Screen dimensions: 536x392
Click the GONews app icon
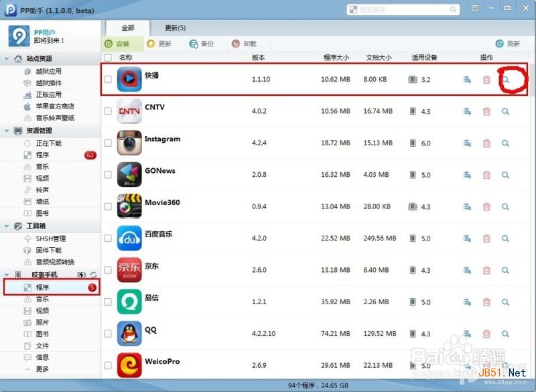click(129, 175)
